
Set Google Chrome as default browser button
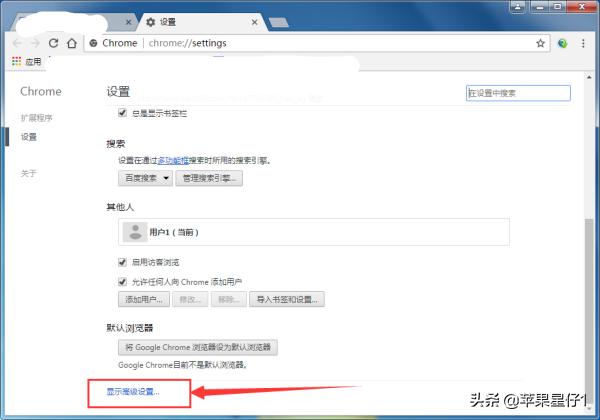[198, 347]
